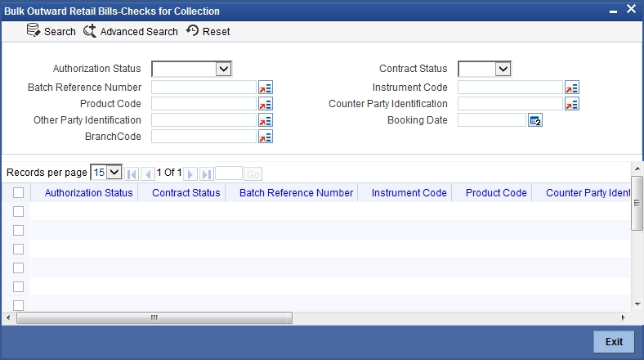Minimize the Bulk Outward Retail Bills window
Screen dimensions: 644x360
tap(613, 11)
